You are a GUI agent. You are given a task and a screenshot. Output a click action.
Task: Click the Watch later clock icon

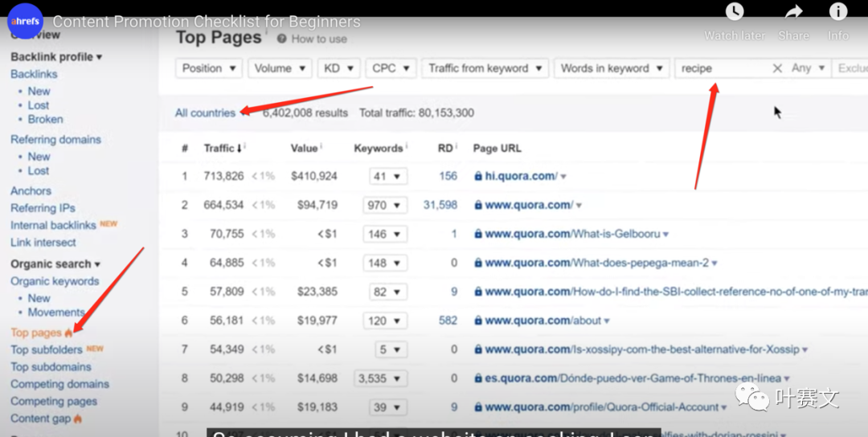tap(735, 11)
